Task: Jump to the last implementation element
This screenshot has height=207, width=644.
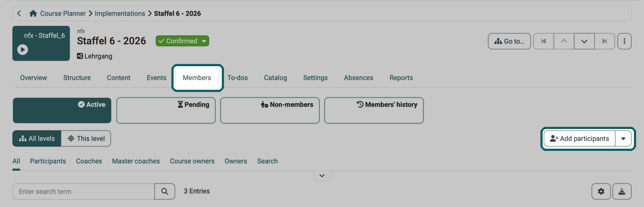Action: coord(605,41)
